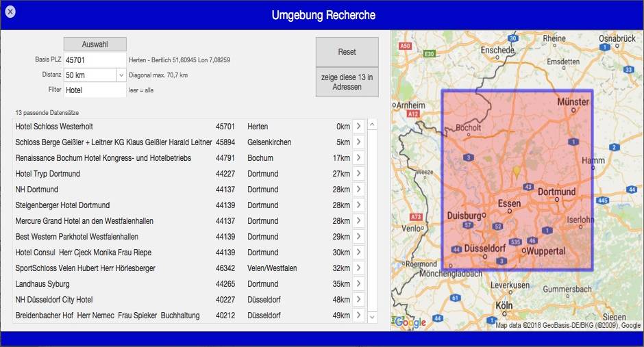Open details arrow for Hotel Tryp Dortmund
The height and width of the screenshot is (347, 644).
tap(358, 174)
